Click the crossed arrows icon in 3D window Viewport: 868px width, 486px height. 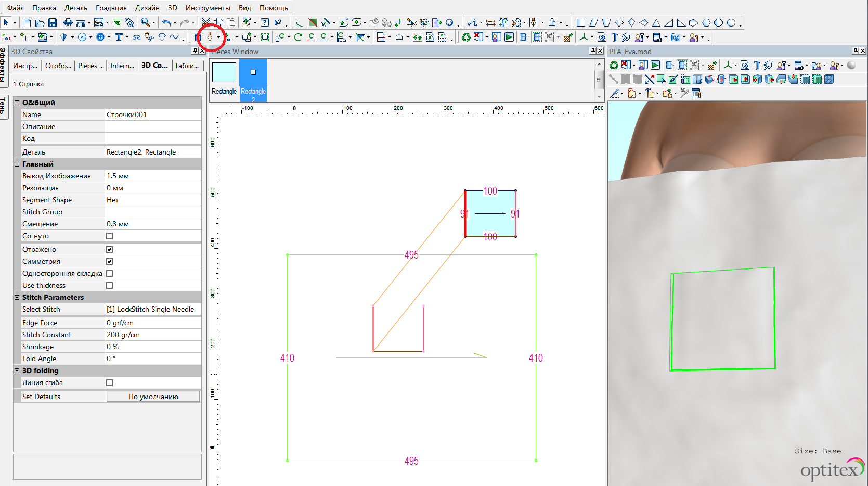[x=650, y=79]
